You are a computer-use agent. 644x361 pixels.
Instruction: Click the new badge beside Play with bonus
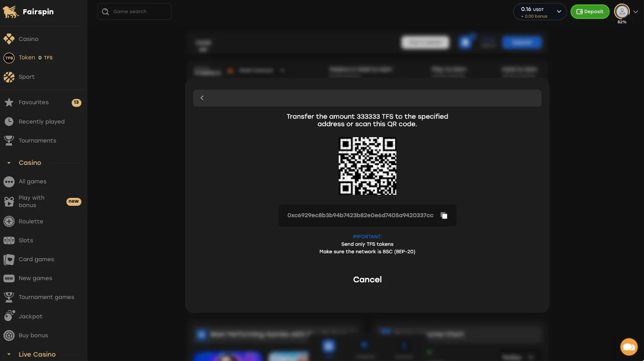pos(74,201)
